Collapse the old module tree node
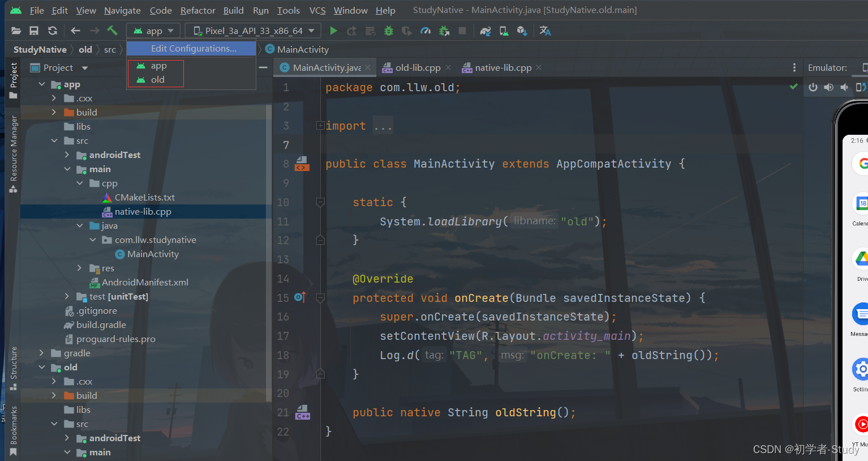This screenshot has height=461, width=868. coord(42,367)
